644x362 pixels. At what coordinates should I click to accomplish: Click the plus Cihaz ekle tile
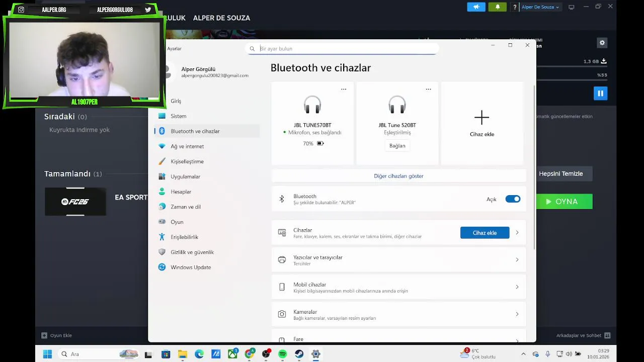482,123
